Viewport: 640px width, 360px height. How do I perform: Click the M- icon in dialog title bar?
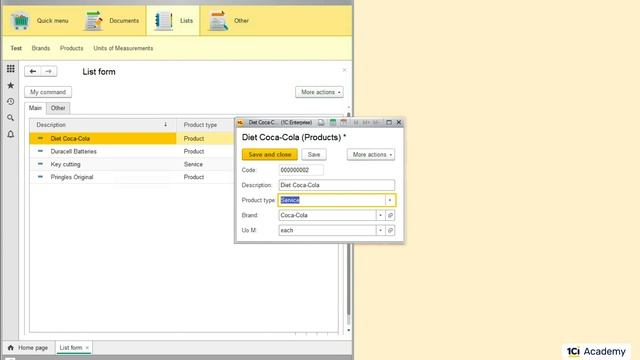click(376, 122)
